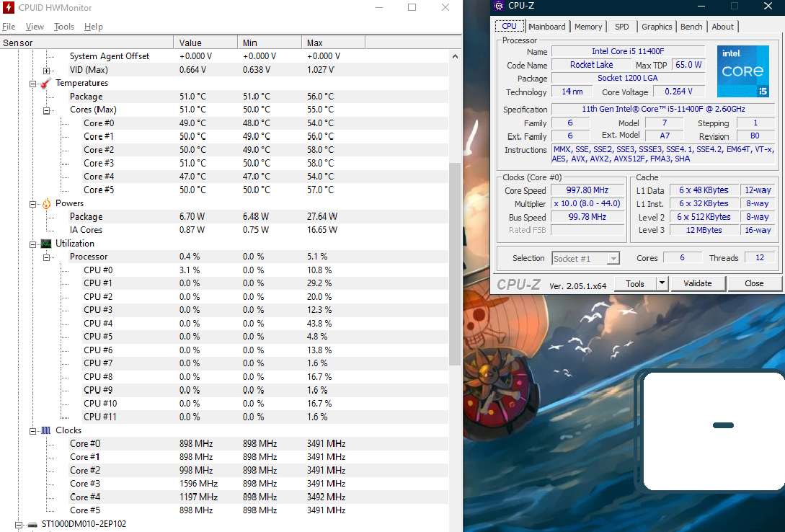Click the Temperatures thermometer icon
785x532 pixels.
(x=46, y=83)
